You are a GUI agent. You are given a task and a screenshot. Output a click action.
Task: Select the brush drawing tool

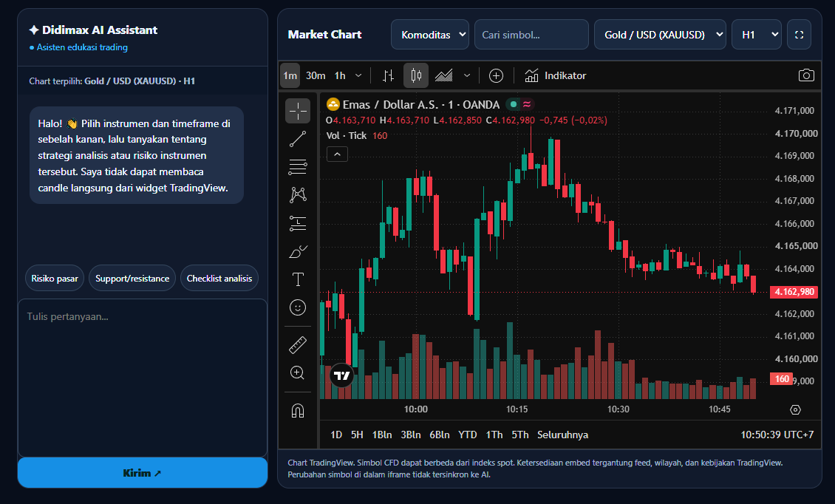pos(298,251)
